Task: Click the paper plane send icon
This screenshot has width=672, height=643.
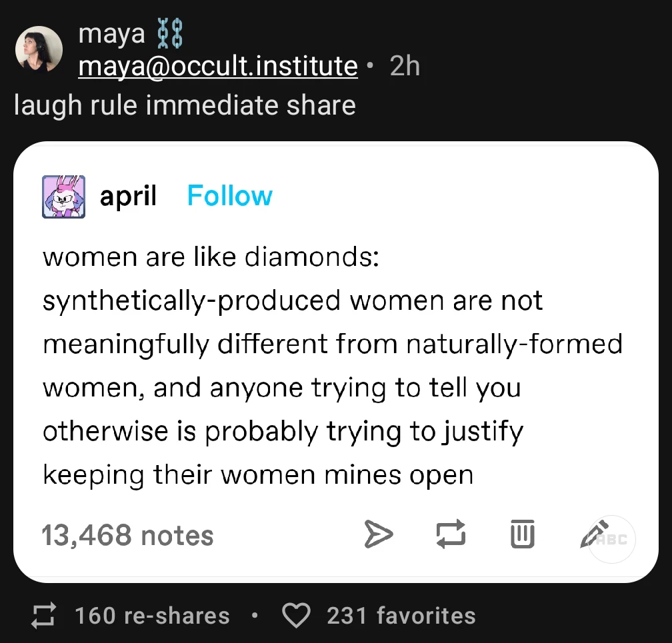Action: (377, 534)
